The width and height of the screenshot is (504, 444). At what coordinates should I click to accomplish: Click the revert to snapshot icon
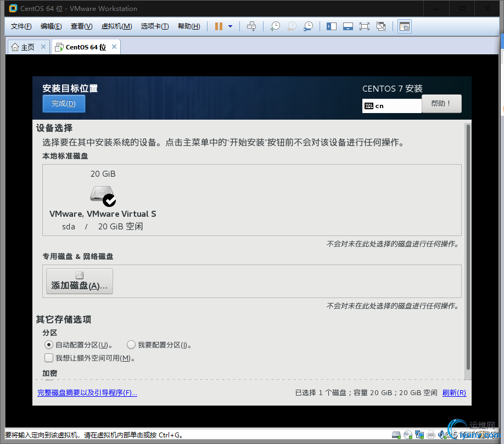292,26
